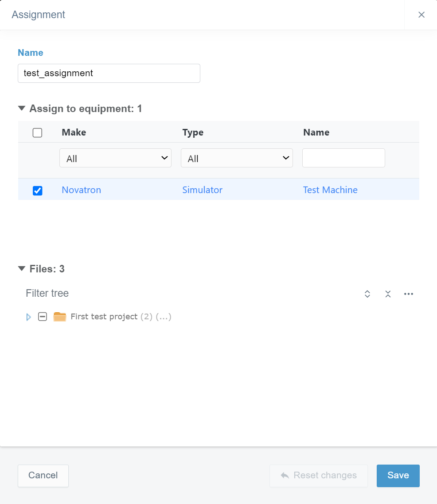
Task: Open the Type filter dropdown
Action: tap(237, 158)
